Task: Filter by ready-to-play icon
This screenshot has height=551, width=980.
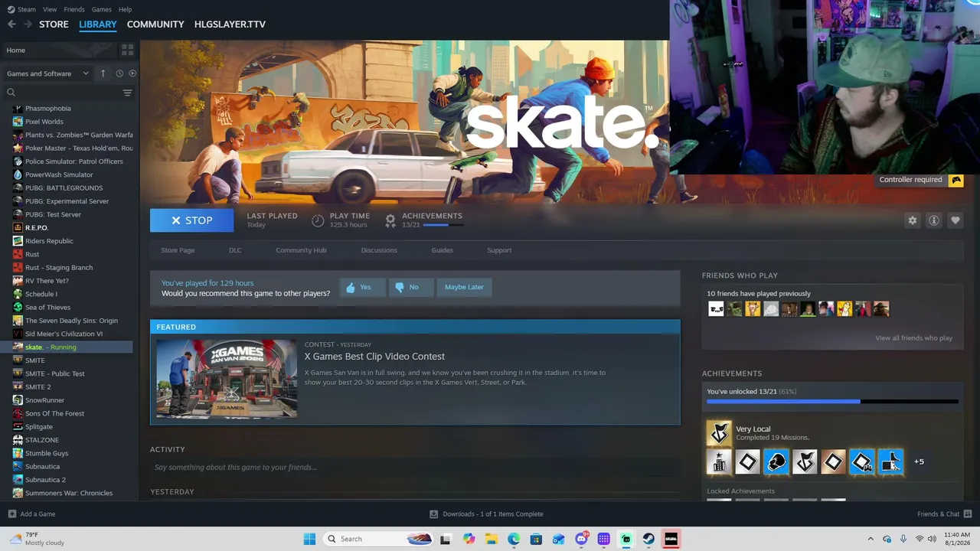Action: tap(132, 73)
